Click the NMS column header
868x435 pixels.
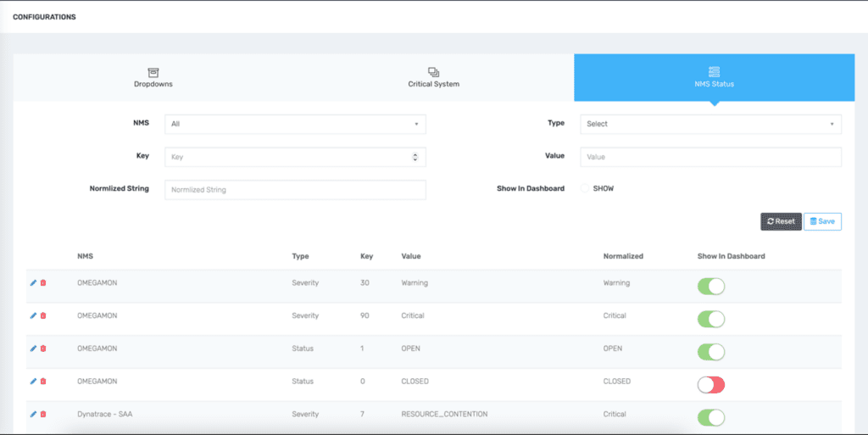[86, 256]
